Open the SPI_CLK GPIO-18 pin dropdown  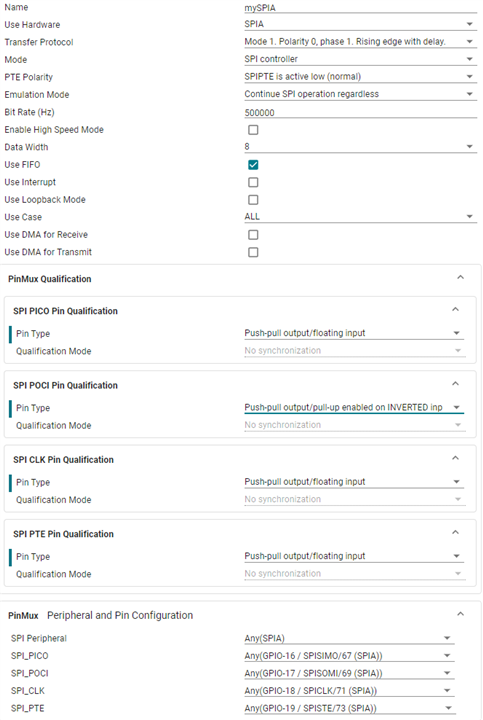pyautogui.click(x=349, y=691)
